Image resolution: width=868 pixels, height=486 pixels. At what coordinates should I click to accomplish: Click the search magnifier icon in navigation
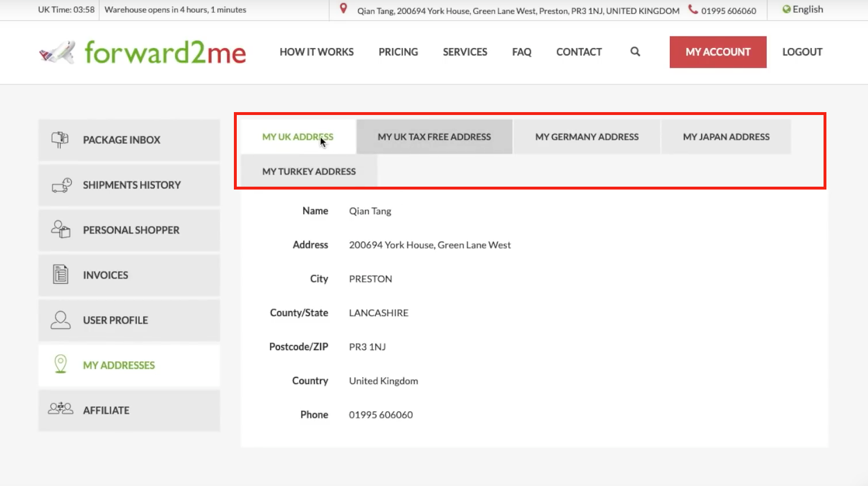pos(635,52)
